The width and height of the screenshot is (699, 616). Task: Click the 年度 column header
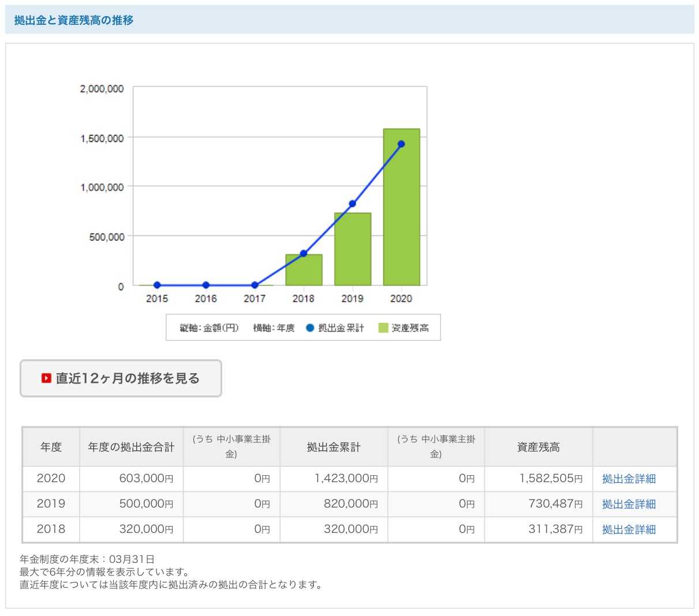[51, 447]
